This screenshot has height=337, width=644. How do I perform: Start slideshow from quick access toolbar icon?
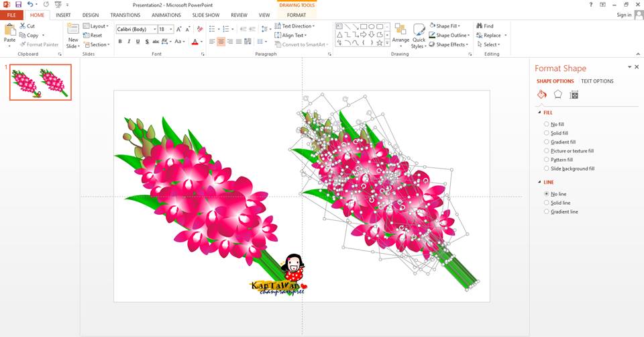point(58,5)
